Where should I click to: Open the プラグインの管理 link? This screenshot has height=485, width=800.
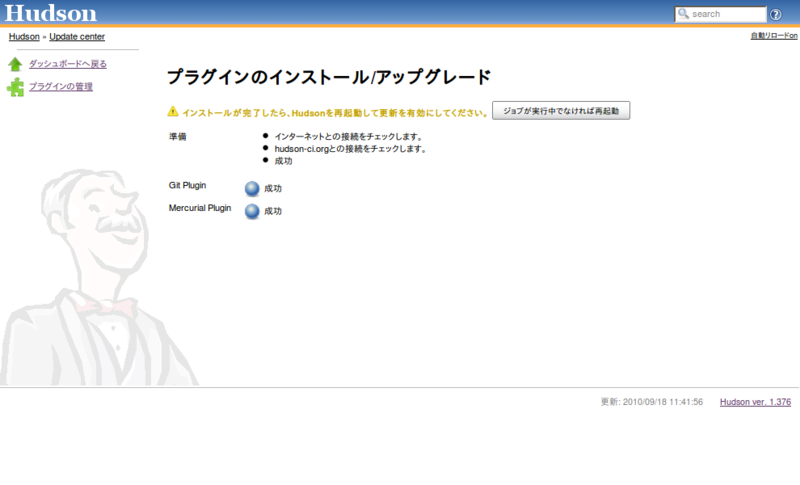point(61,86)
